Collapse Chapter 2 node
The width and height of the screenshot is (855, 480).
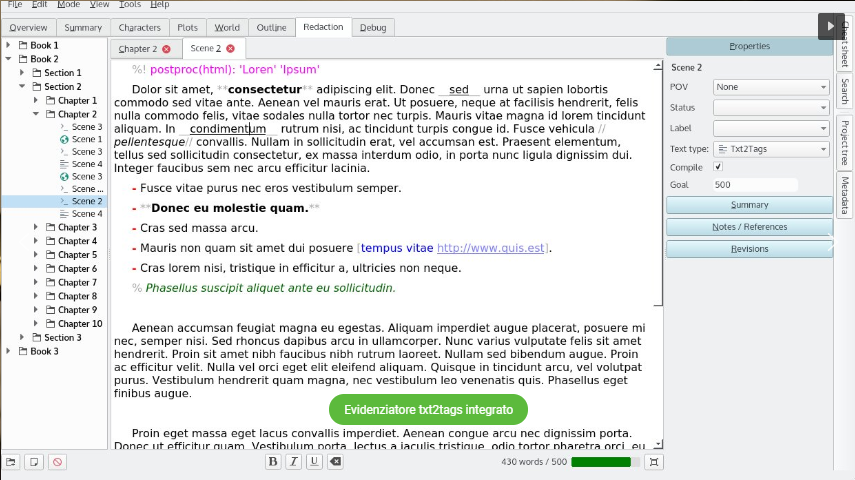[35, 114]
